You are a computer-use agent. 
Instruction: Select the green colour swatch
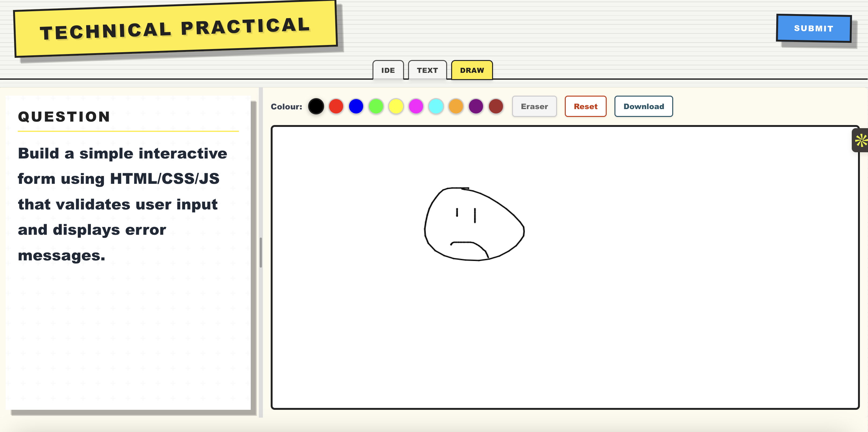click(x=376, y=107)
